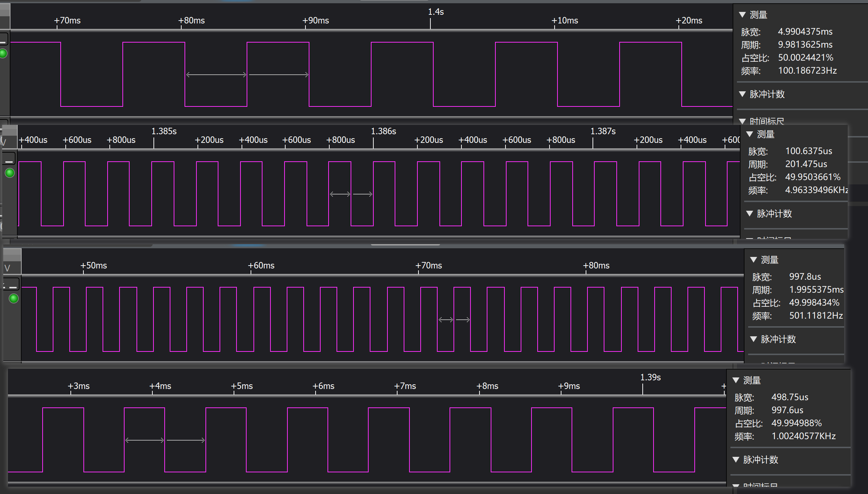Click the 周期 label beside 201.475us
The width and height of the screenshot is (868, 494).
pos(758,164)
